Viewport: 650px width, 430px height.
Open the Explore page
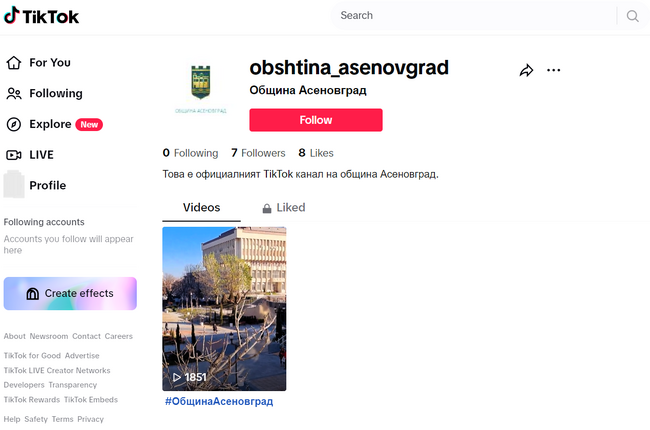pyautogui.click(x=54, y=124)
